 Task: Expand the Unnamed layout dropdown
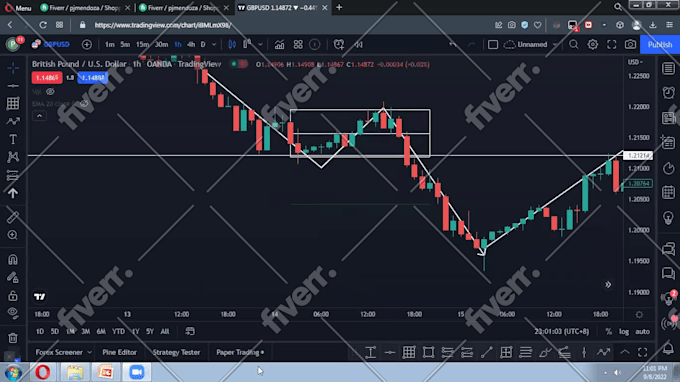(x=555, y=44)
